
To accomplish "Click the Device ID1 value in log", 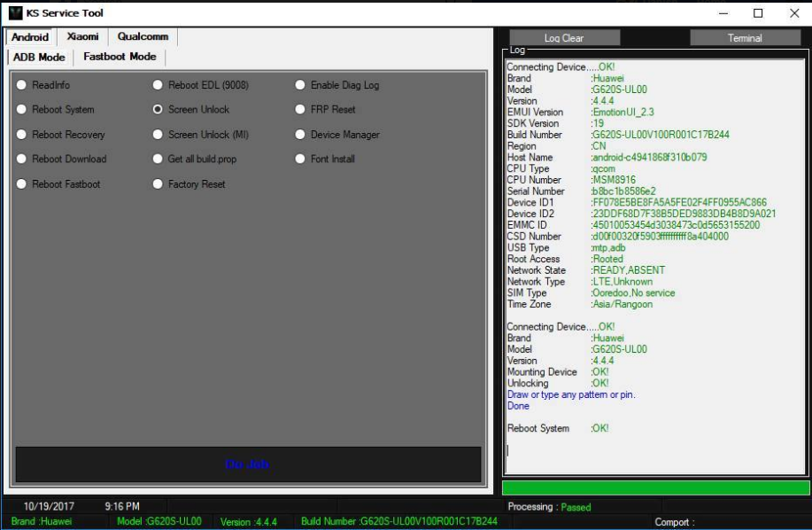I will (679, 203).
